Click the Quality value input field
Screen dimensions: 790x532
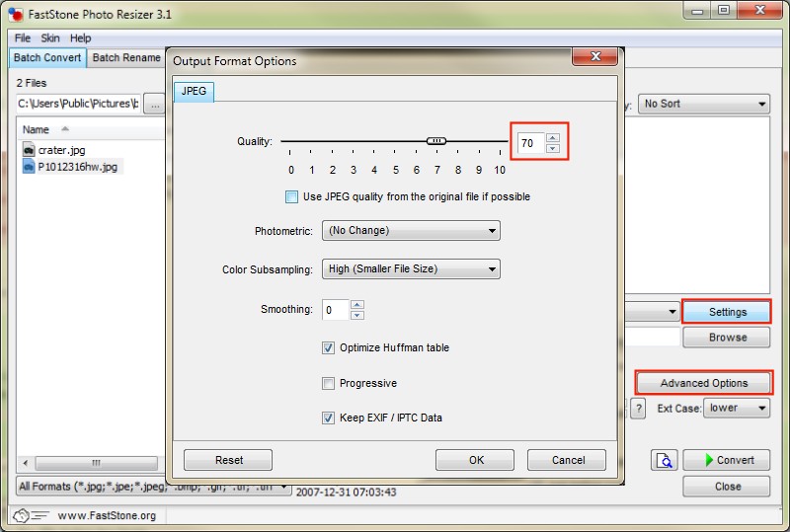[x=531, y=143]
